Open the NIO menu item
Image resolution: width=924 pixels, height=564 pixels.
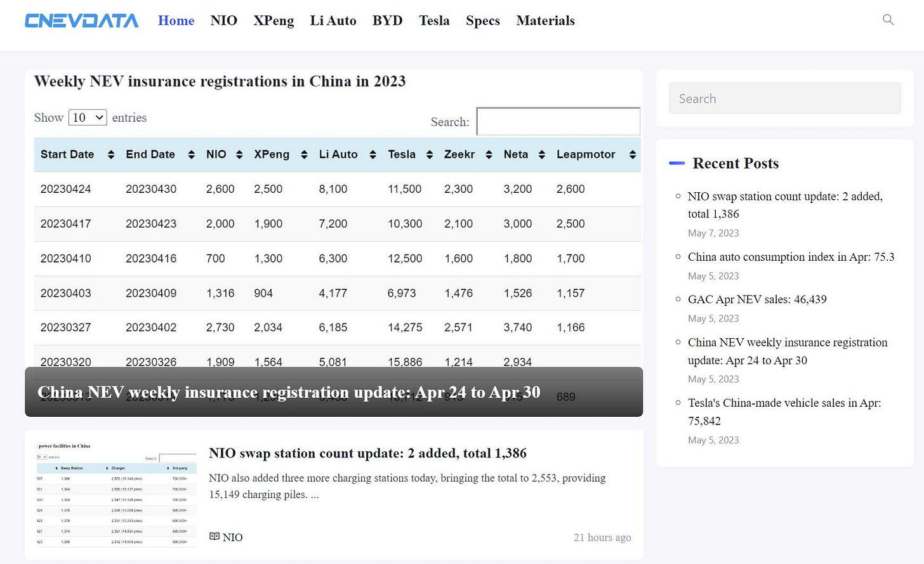click(224, 20)
